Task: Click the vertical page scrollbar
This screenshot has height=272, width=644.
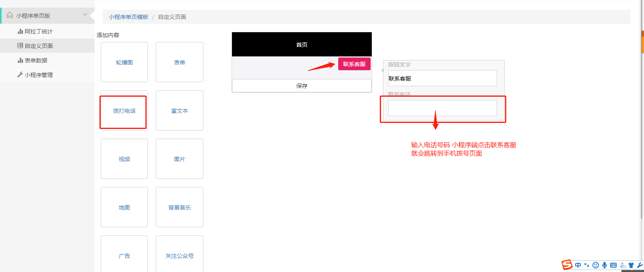Action: 642,121
